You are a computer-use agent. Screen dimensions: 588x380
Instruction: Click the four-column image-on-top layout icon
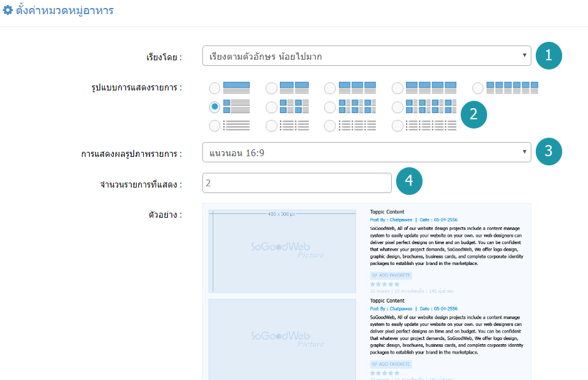pos(431,88)
